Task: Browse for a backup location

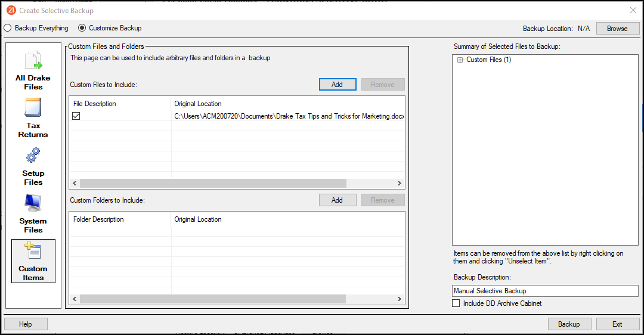Action: (617, 29)
